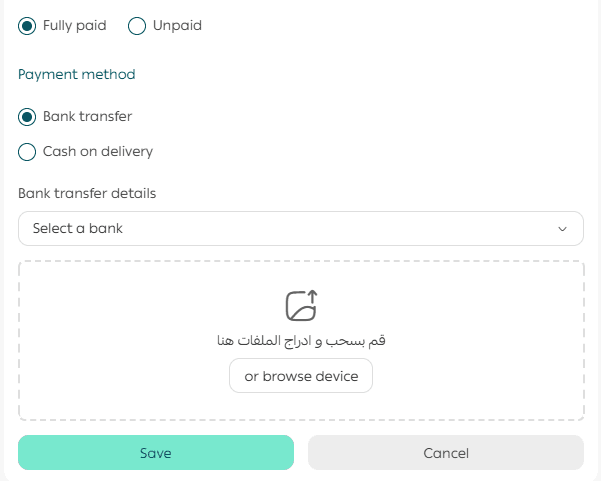Screen dimensions: 601x481
Task: Save the payment details
Action: [156, 453]
